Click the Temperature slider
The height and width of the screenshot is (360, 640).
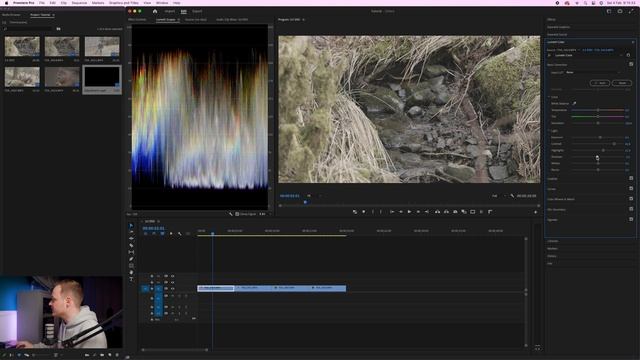(x=598, y=110)
